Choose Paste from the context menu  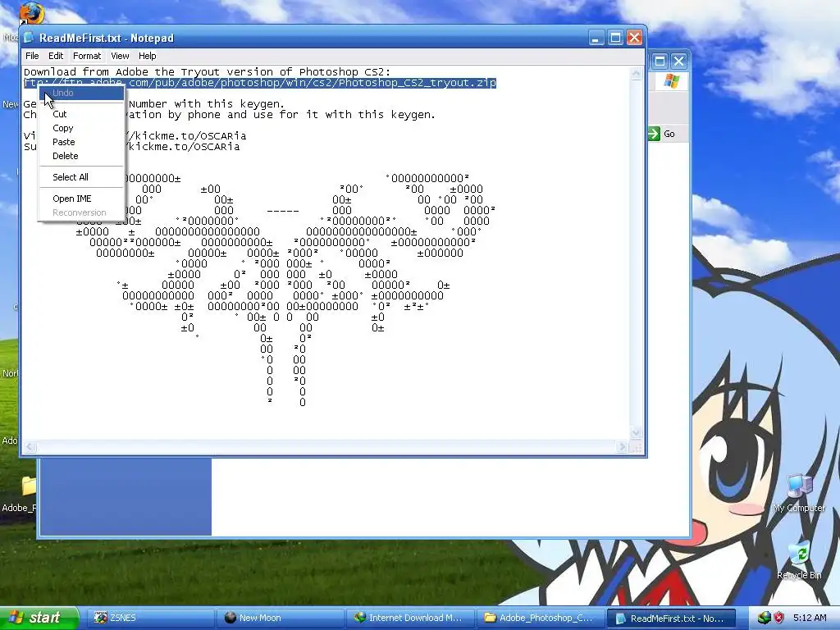[x=81, y=142]
